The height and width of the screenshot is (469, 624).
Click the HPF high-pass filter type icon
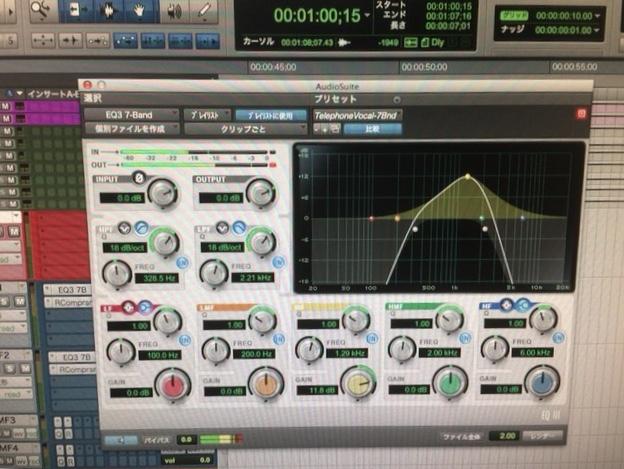[x=141, y=228]
